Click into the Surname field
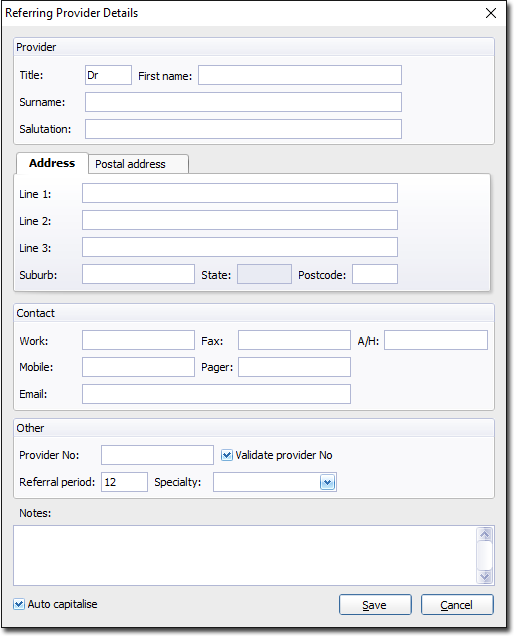 (243, 102)
